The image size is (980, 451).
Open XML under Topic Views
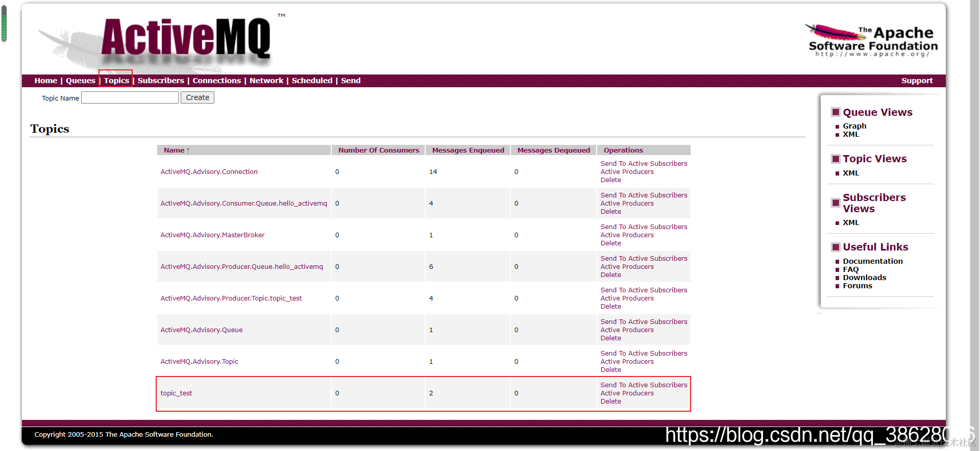[x=851, y=173]
